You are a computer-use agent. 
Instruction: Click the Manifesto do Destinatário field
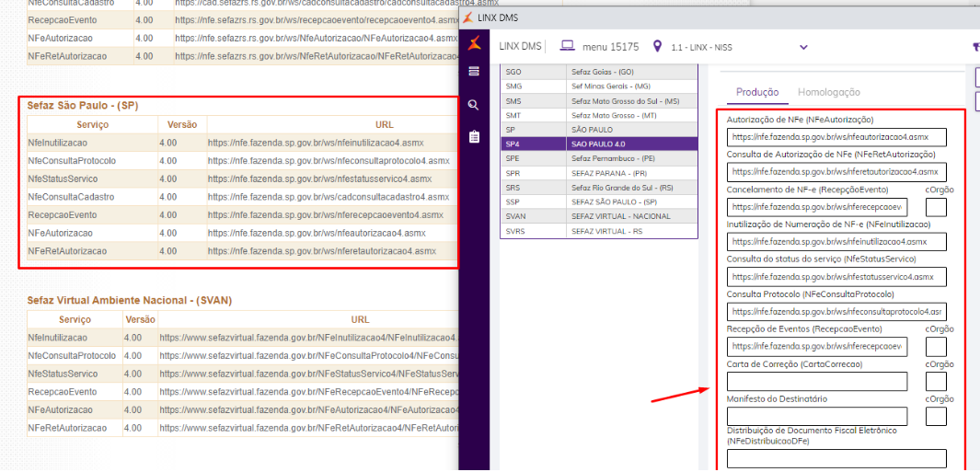coord(817,417)
